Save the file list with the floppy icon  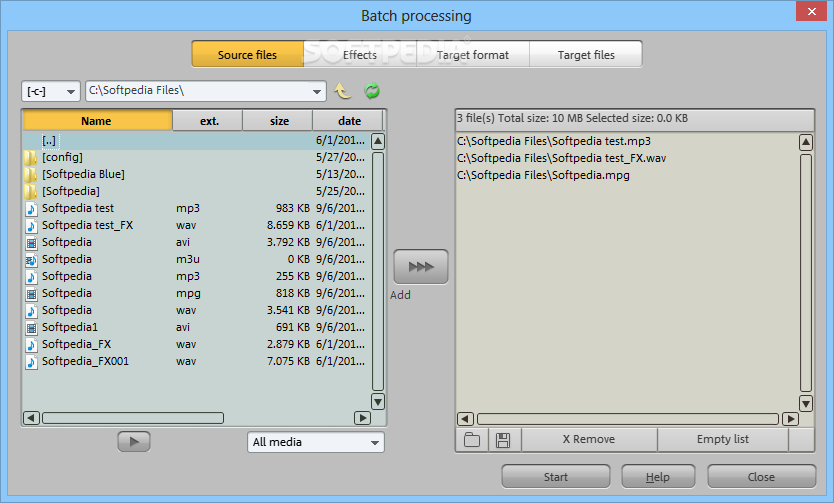503,440
